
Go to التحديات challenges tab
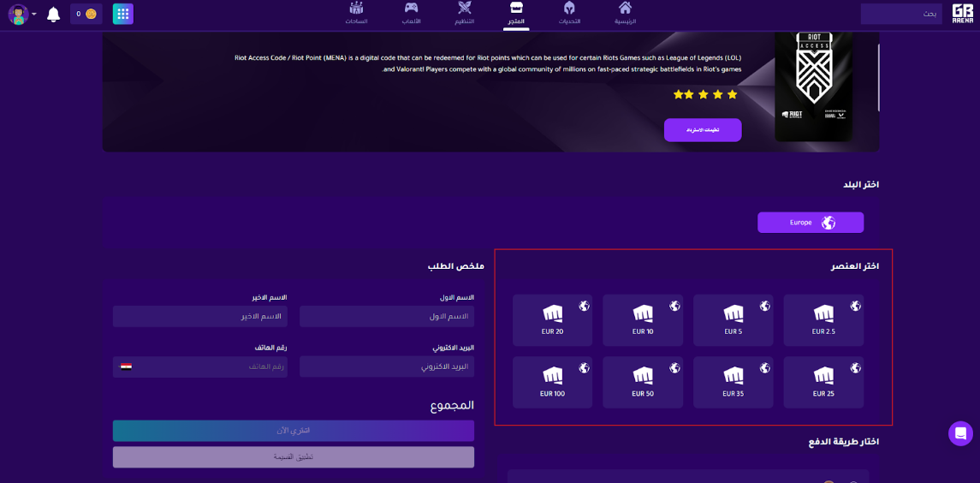(x=569, y=14)
